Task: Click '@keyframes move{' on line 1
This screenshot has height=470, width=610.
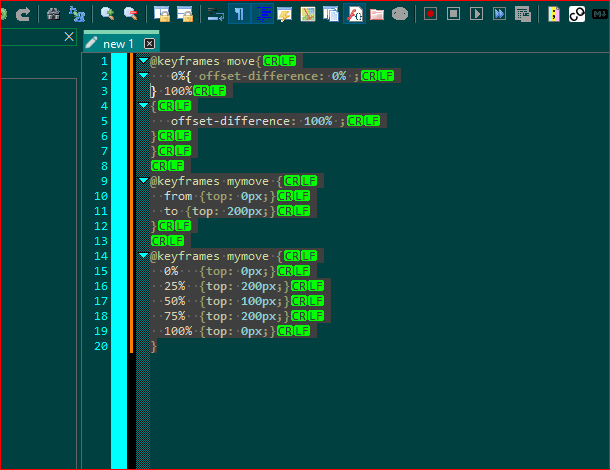Action: 206,61
